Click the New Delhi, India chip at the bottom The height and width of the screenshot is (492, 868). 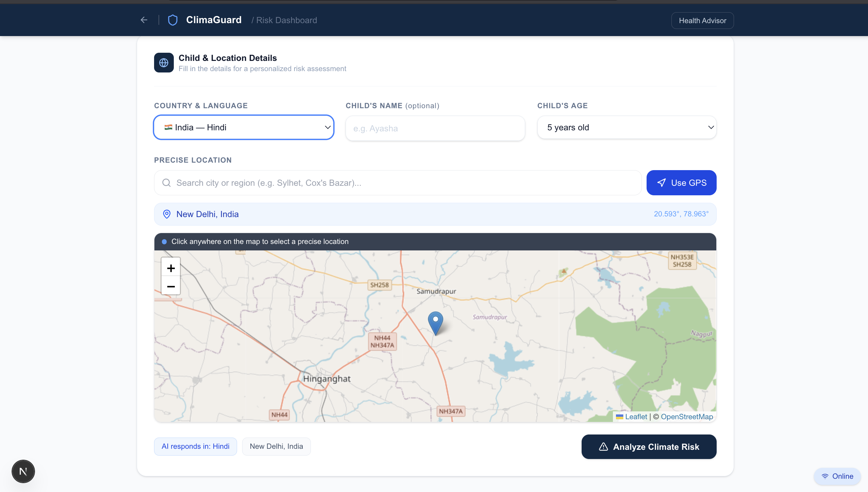(x=276, y=446)
